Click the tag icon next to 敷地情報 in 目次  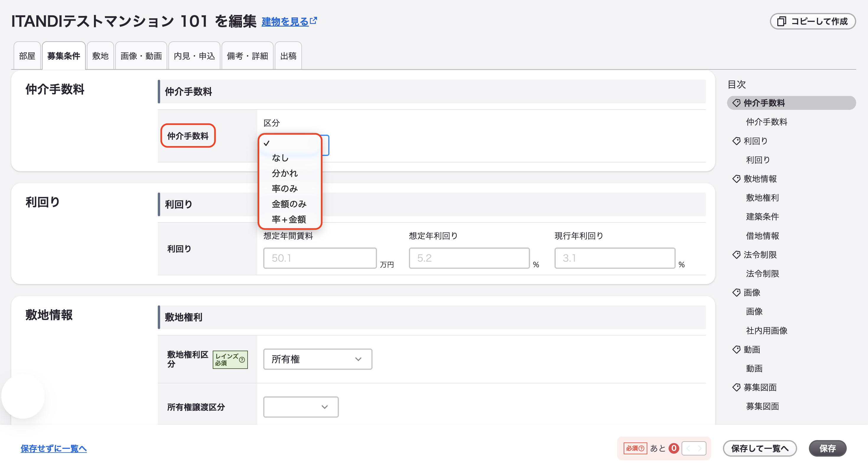736,179
